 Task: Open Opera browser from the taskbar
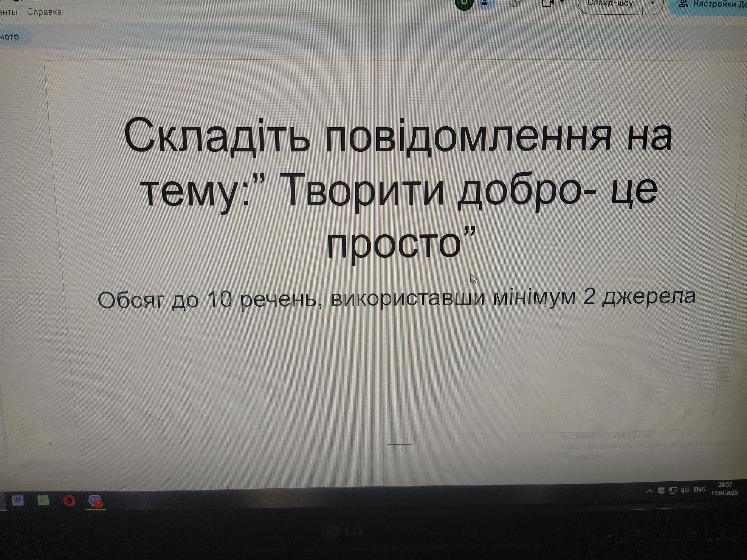coord(69,501)
